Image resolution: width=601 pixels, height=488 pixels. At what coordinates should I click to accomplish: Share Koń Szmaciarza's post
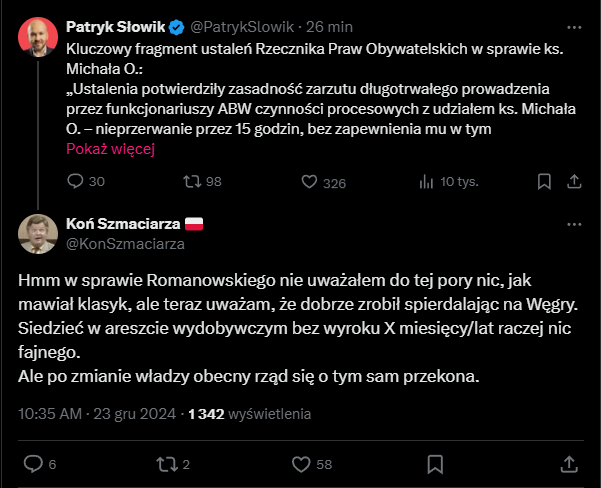tap(569, 464)
